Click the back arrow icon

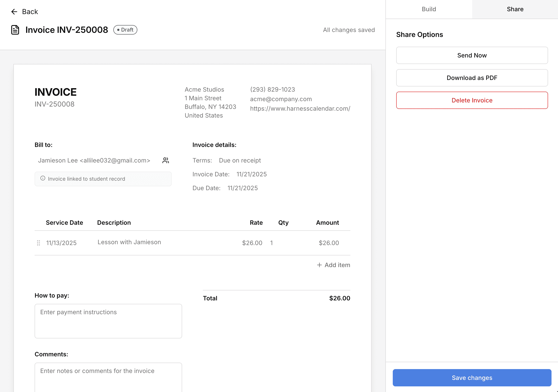[x=14, y=11]
